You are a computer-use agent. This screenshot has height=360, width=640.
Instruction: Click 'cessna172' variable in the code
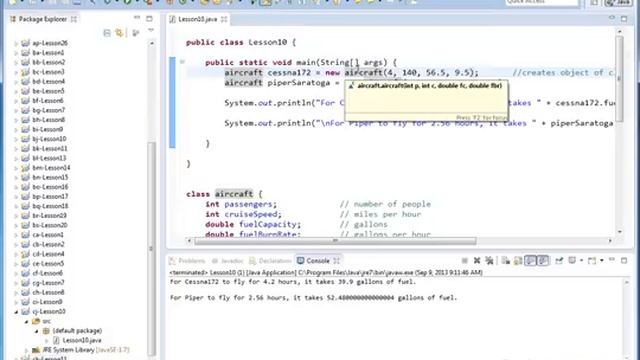289,73
